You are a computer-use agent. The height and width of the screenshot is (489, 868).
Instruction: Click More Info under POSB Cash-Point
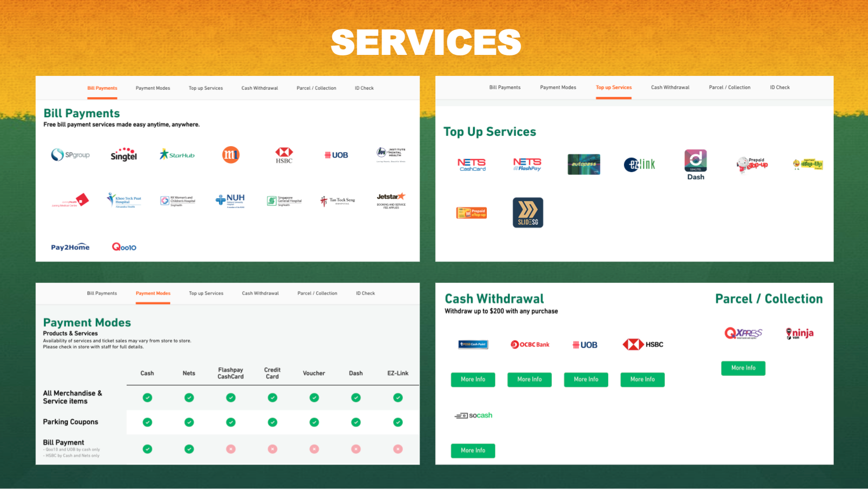[x=473, y=379]
